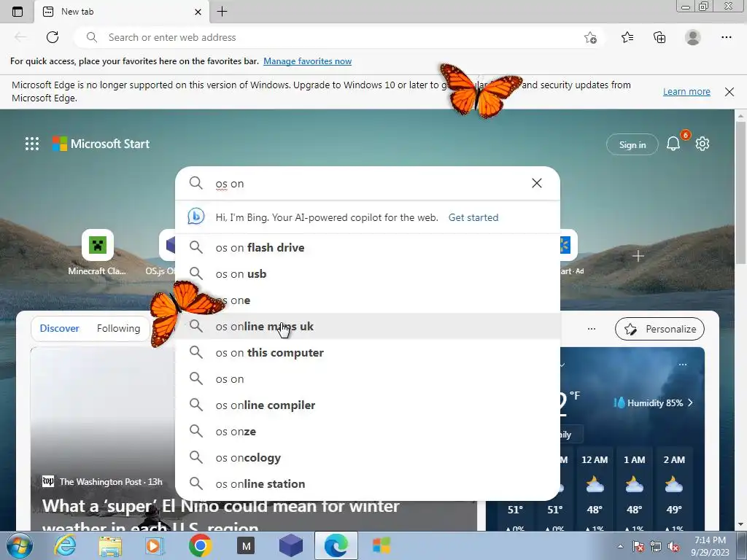Open the Collections icon
This screenshot has height=560, width=747.
point(659,37)
